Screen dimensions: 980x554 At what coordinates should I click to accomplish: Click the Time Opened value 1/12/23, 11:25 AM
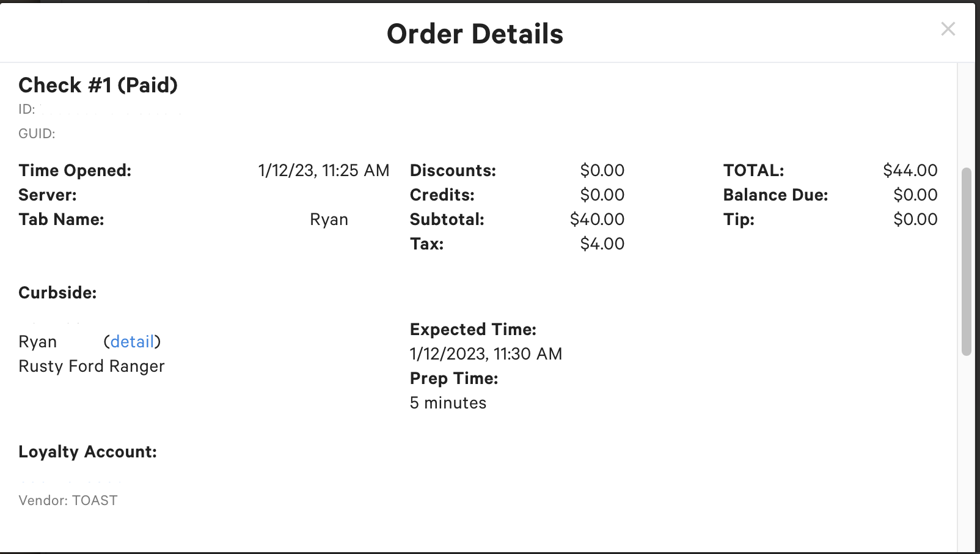click(x=323, y=171)
